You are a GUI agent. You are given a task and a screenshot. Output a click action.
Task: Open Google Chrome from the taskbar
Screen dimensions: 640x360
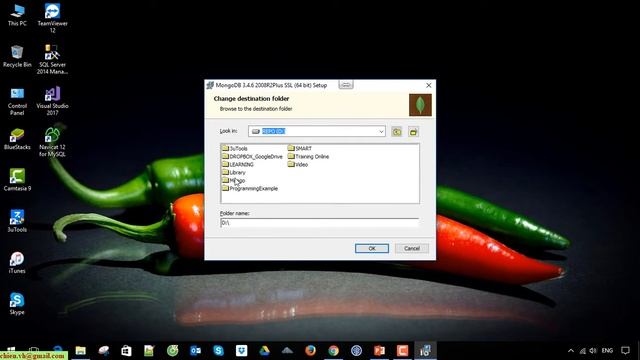point(333,350)
